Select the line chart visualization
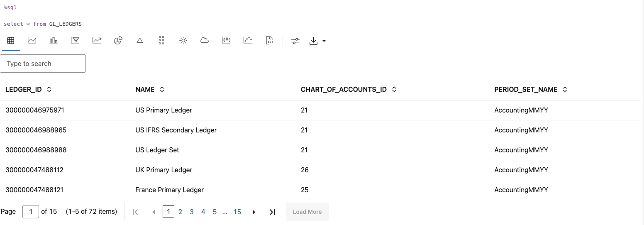This screenshot has height=225, width=644. tap(97, 41)
